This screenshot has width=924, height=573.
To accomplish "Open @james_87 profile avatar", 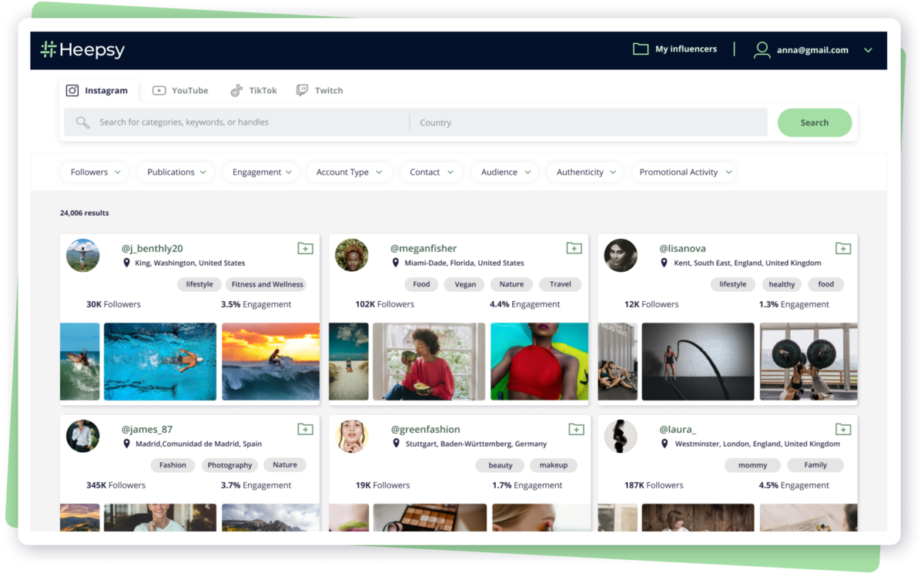I will coord(82,436).
